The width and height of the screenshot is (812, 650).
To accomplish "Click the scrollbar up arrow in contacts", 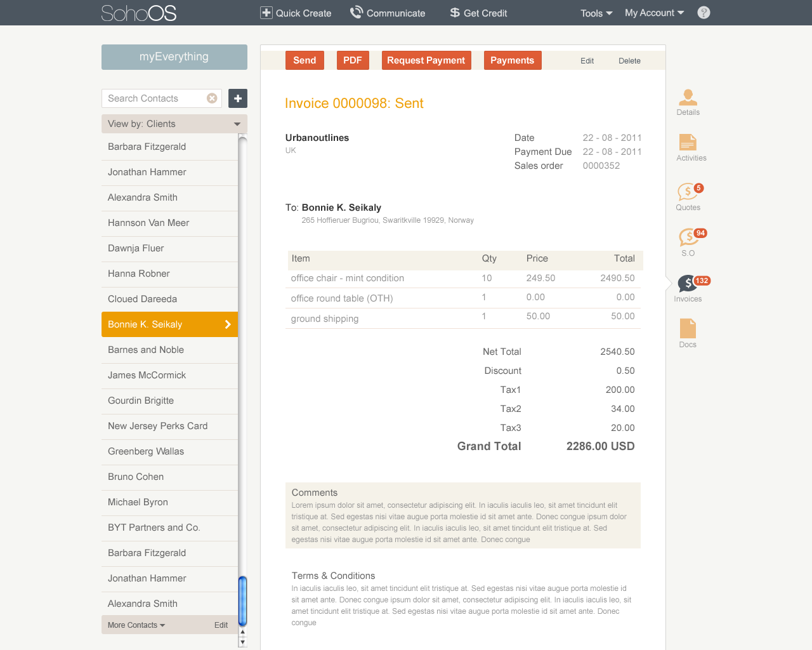I will coord(242,633).
